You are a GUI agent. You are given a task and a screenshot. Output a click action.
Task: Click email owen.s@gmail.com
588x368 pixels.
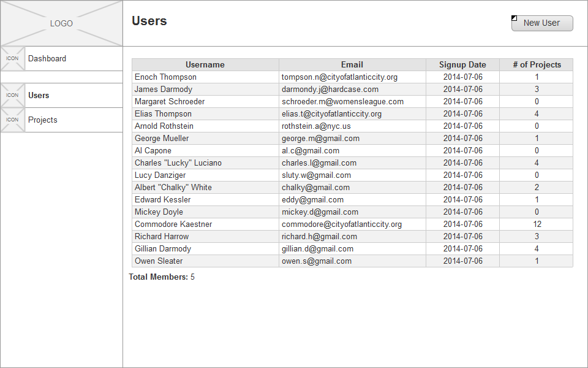317,261
